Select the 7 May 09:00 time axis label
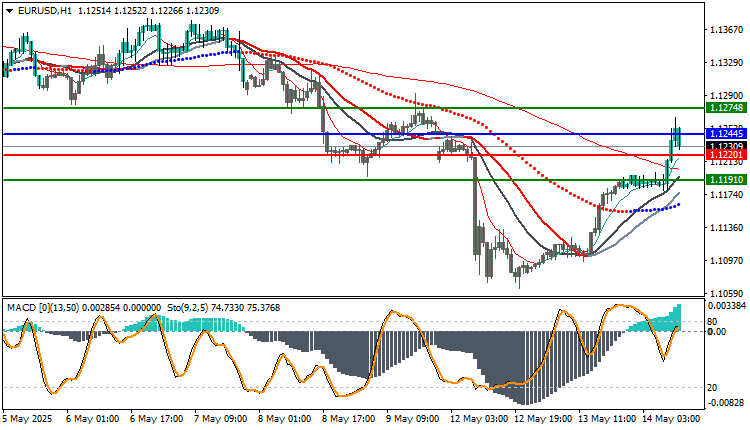Screen dimensions: 750x430 221,419
